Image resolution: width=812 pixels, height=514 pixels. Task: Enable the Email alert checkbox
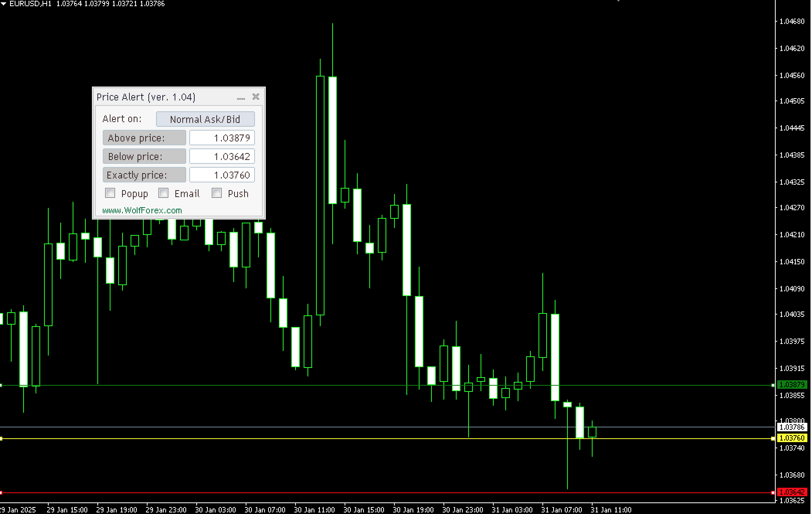click(163, 193)
